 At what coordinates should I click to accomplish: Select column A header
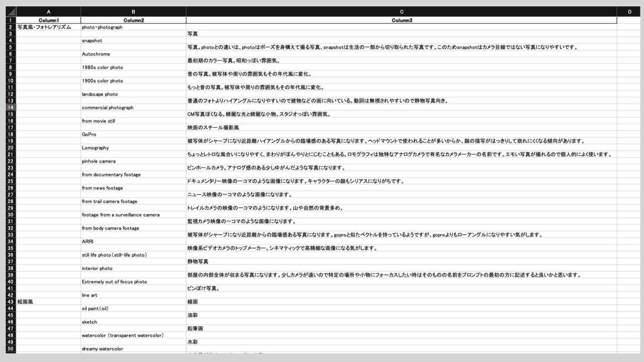pyautogui.click(x=48, y=12)
